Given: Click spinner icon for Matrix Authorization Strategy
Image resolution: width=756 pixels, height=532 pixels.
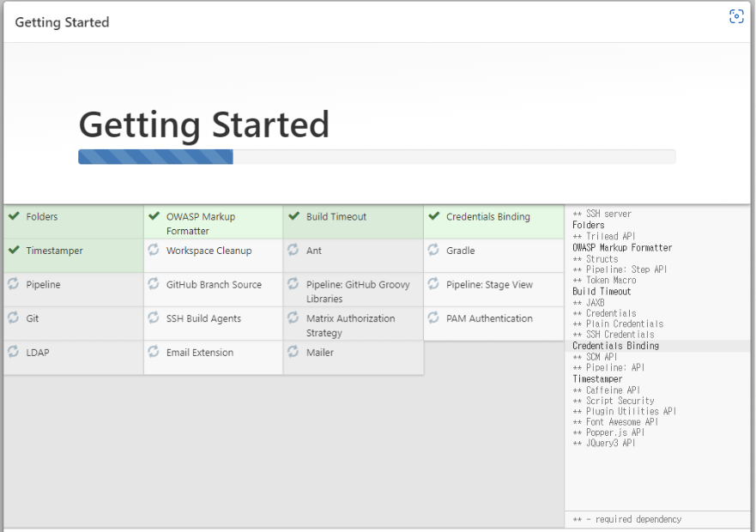Looking at the screenshot, I should coord(293,317).
